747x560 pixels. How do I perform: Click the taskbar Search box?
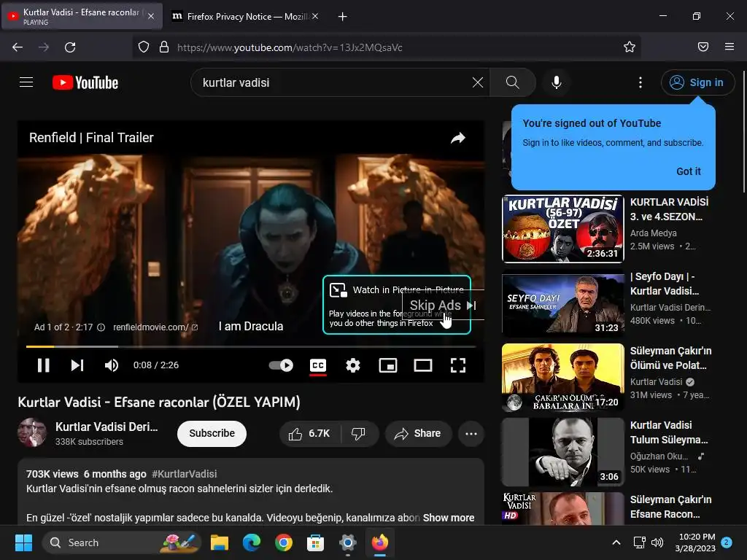(122, 542)
